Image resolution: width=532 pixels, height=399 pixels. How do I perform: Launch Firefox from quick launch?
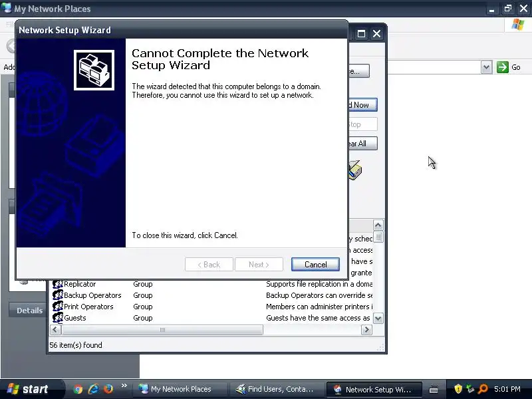tap(108, 389)
